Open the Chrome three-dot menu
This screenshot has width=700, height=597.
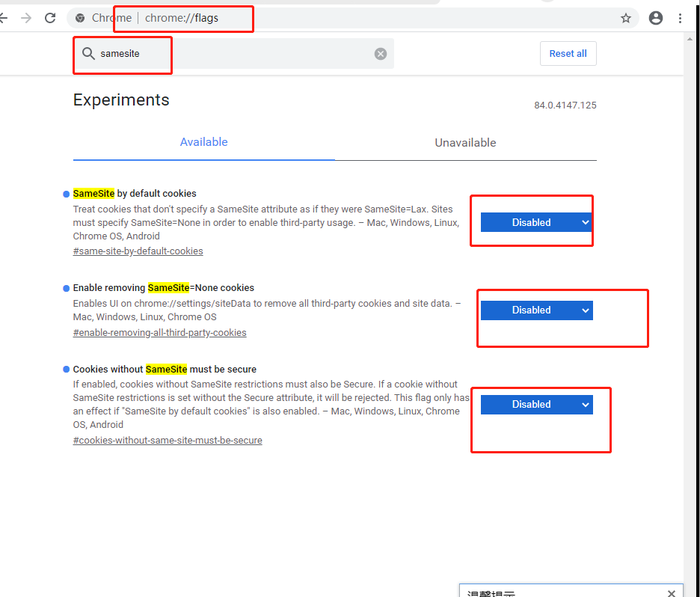pos(680,18)
